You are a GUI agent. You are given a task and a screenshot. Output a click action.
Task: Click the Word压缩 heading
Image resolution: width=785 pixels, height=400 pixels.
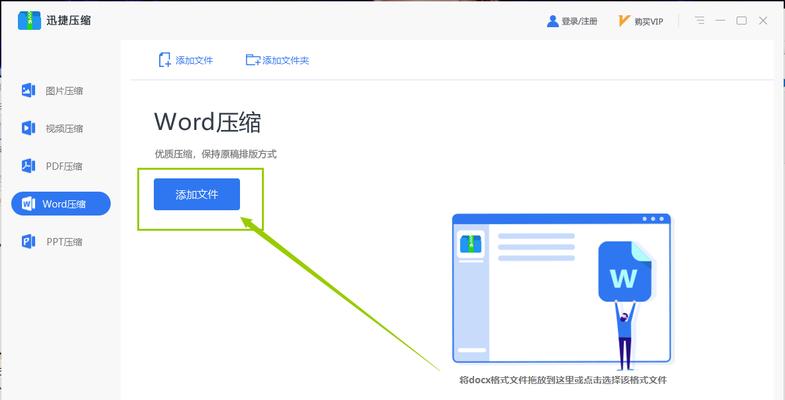(207, 122)
